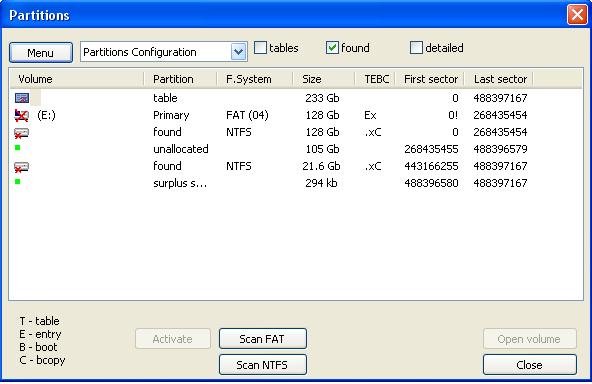Enable the tables checkbox

pos(260,48)
